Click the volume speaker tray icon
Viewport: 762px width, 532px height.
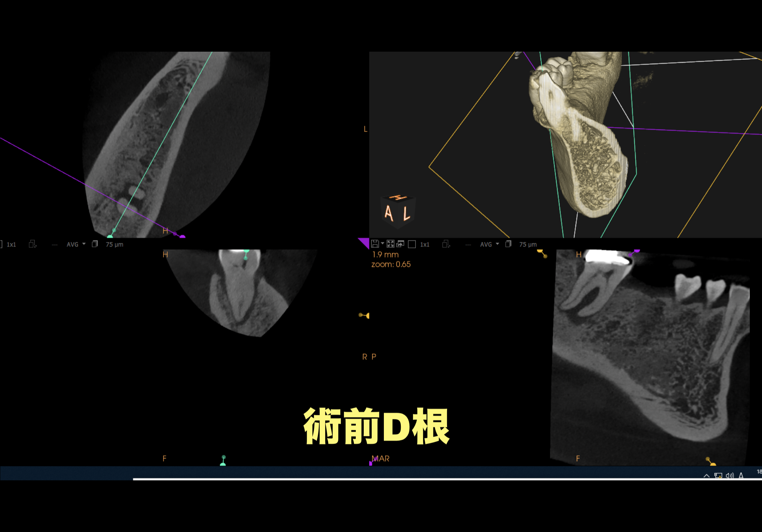730,476
